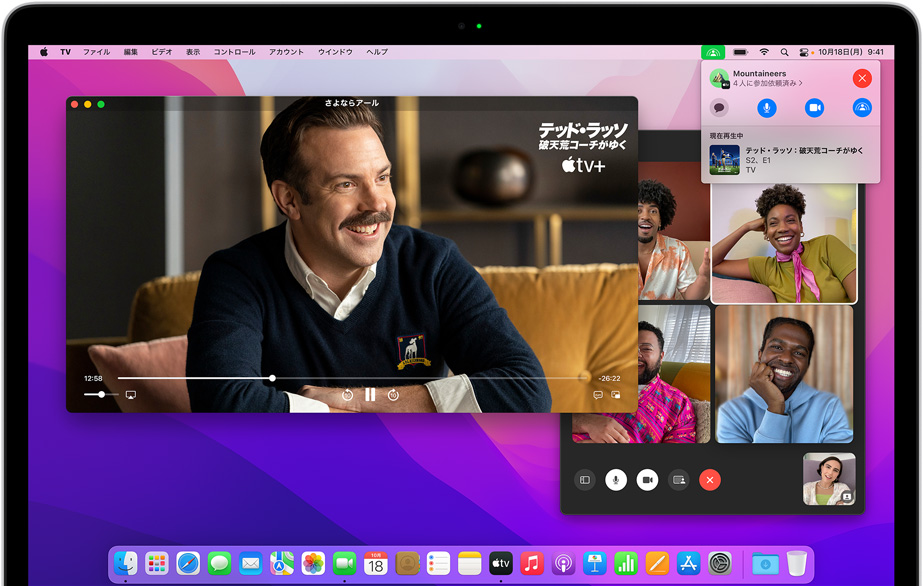Screen dimensions: 923x586
Task: Start screen sharing with the SharePlay icon
Action: 863,108
